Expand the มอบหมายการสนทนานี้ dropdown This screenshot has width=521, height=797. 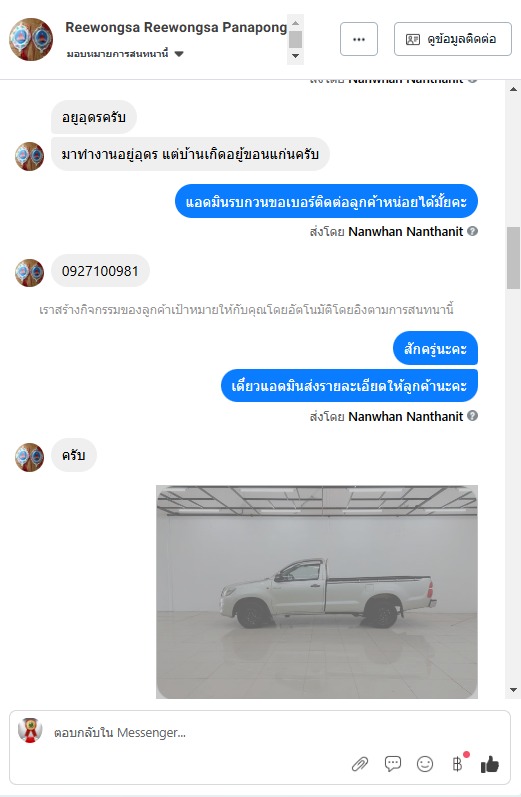click(179, 53)
